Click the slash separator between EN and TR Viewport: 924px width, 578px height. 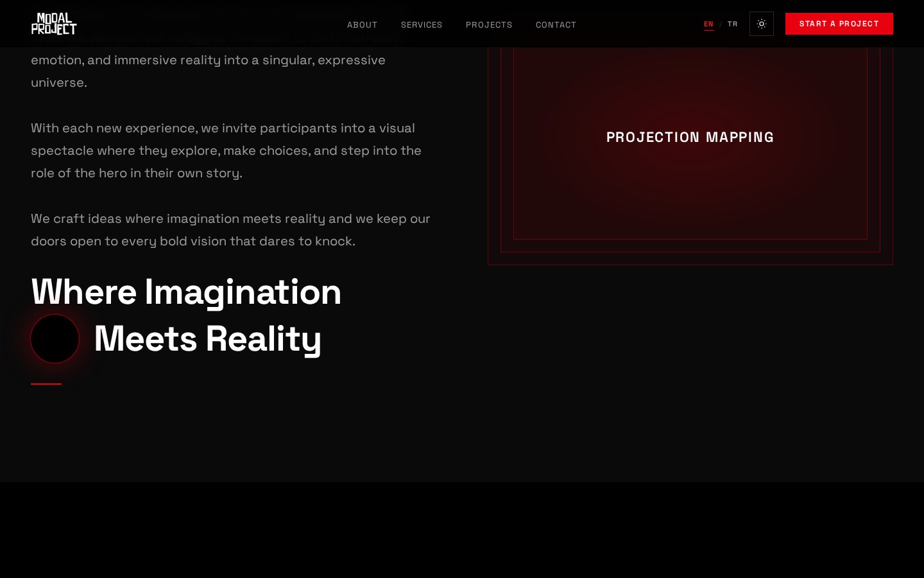(x=721, y=24)
